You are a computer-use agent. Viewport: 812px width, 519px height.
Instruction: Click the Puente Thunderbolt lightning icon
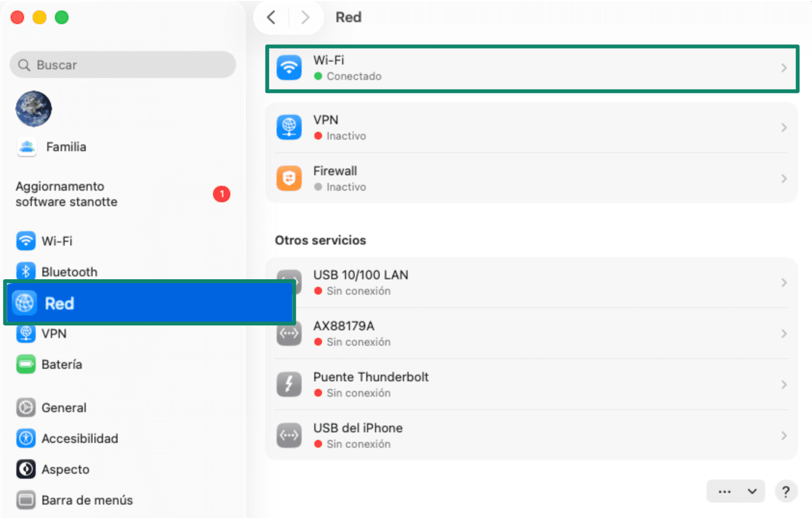click(289, 384)
